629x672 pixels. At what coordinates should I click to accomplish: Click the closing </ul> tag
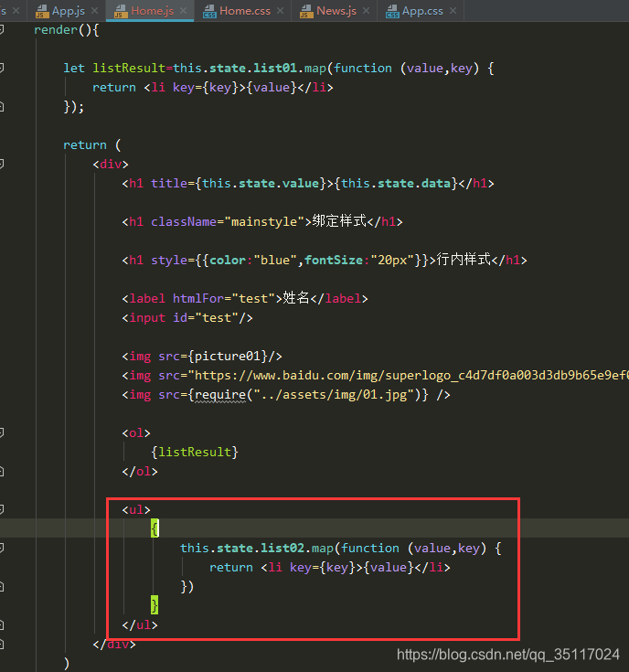point(140,624)
